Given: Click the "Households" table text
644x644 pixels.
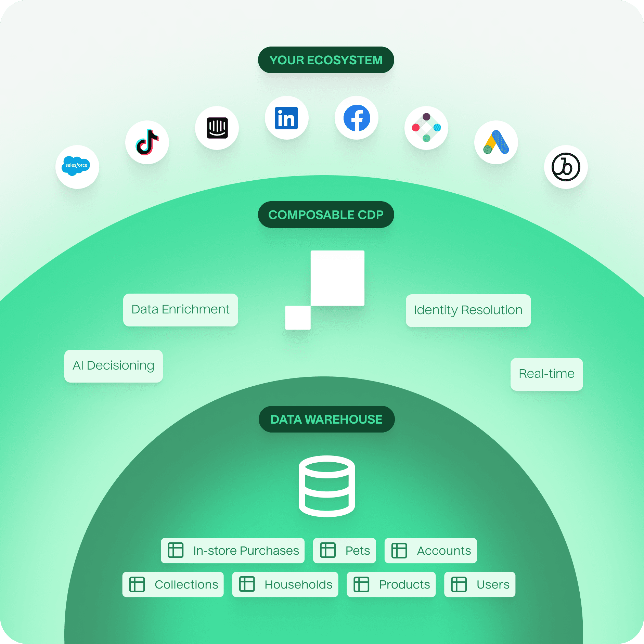Looking at the screenshot, I should point(298,584).
